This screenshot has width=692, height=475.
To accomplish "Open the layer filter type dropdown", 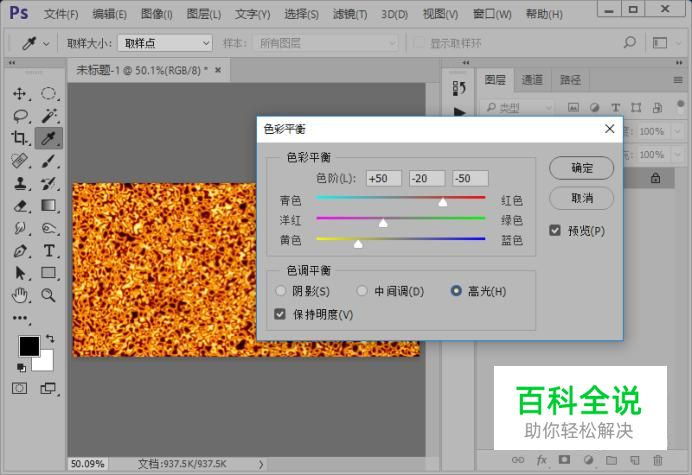I will 516,107.
